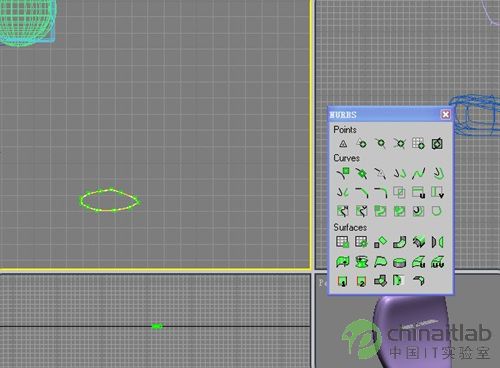Select the blue wireframe object in right viewport
This screenshot has width=500, height=368.
click(x=476, y=115)
